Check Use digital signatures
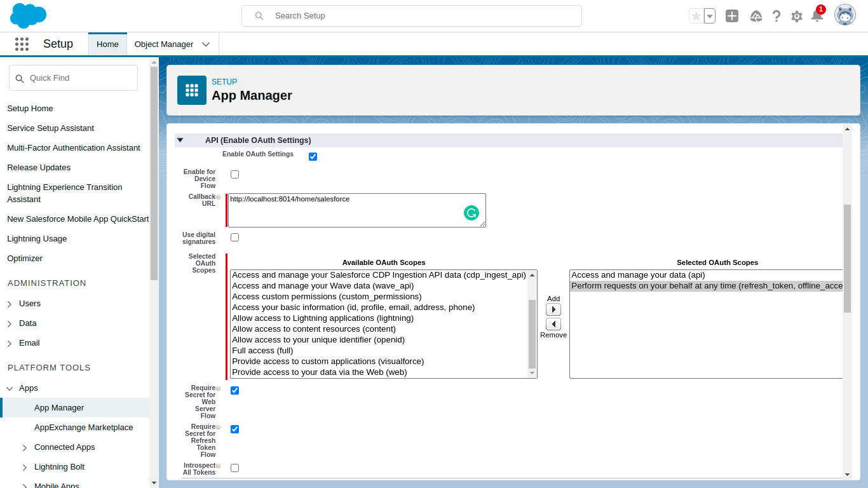The width and height of the screenshot is (868, 488). tap(234, 237)
